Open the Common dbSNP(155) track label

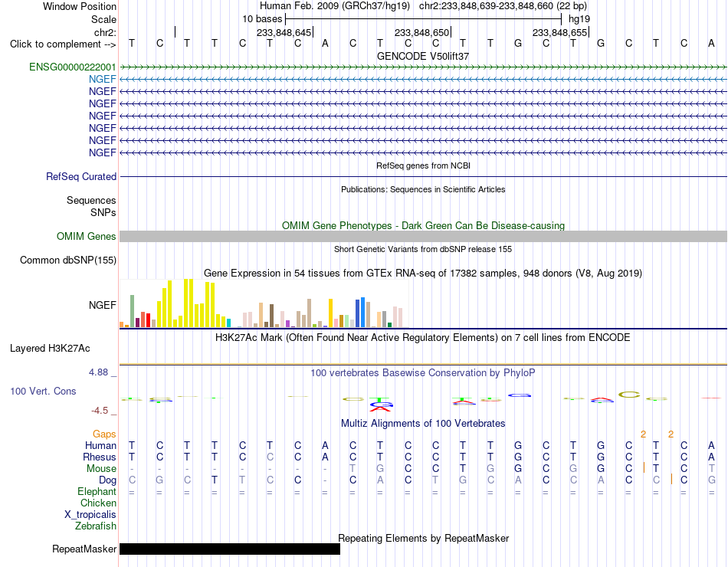(x=68, y=260)
